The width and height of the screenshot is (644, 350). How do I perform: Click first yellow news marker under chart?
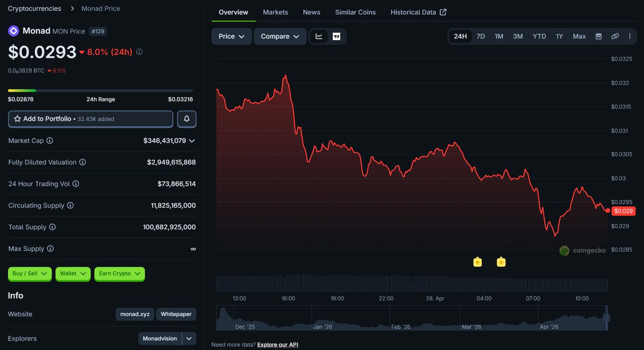(x=478, y=262)
